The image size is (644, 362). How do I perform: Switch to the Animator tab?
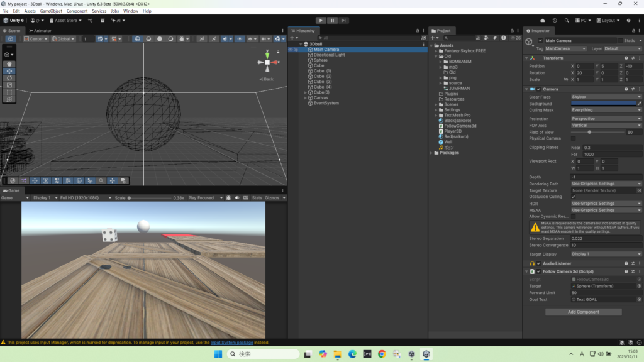41,30
